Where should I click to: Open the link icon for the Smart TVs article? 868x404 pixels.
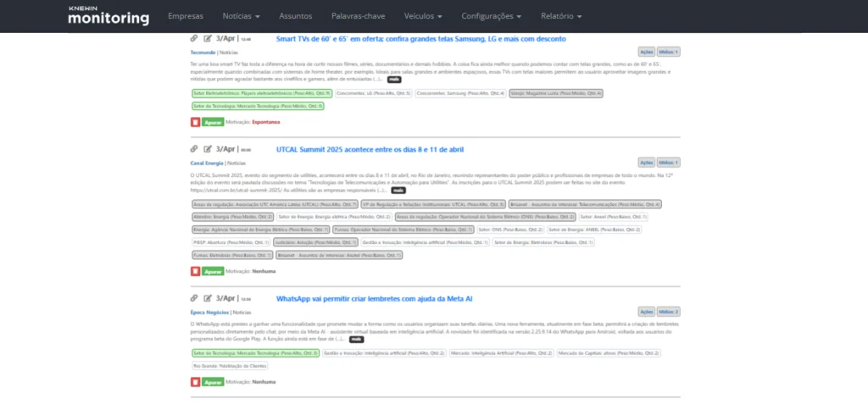(194, 38)
